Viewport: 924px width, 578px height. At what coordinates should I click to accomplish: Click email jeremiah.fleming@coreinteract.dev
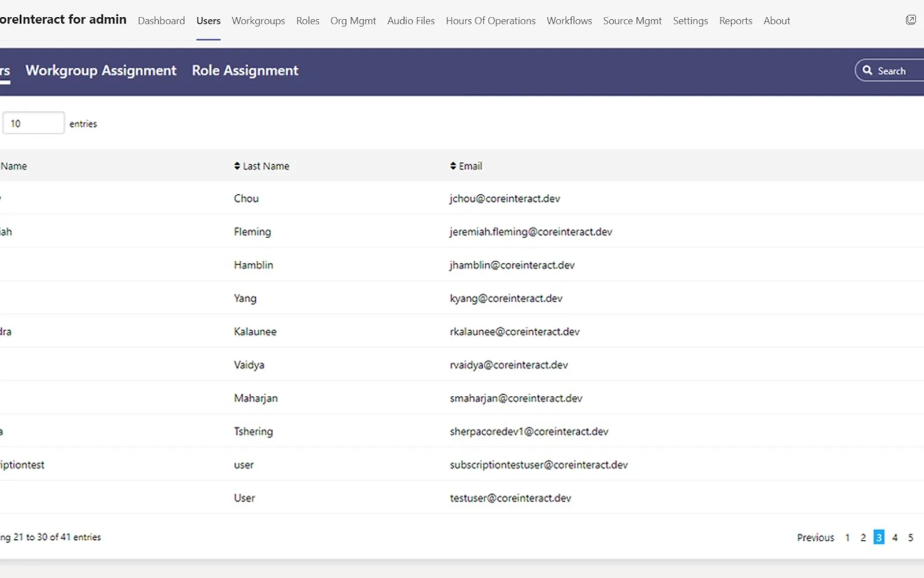tap(531, 232)
